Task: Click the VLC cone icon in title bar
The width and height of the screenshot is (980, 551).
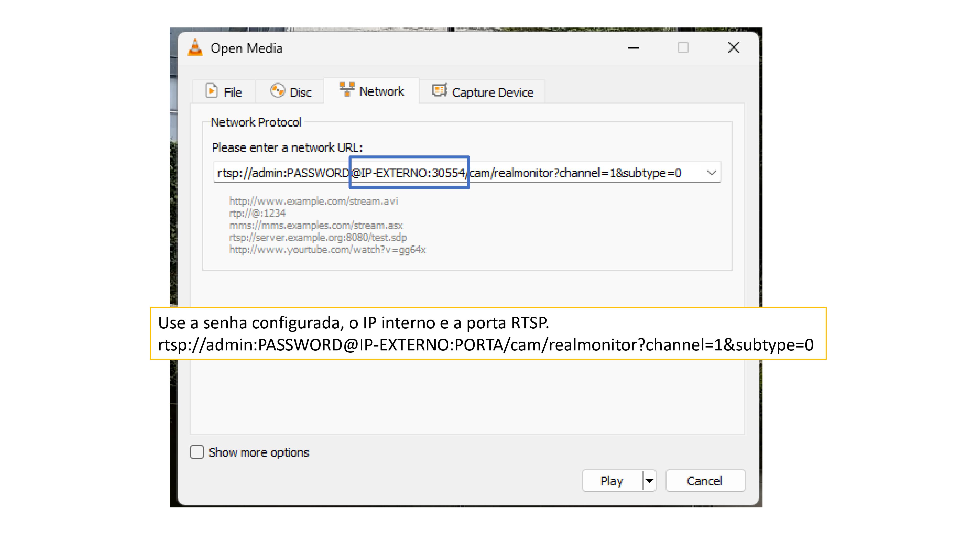Action: 195,48
